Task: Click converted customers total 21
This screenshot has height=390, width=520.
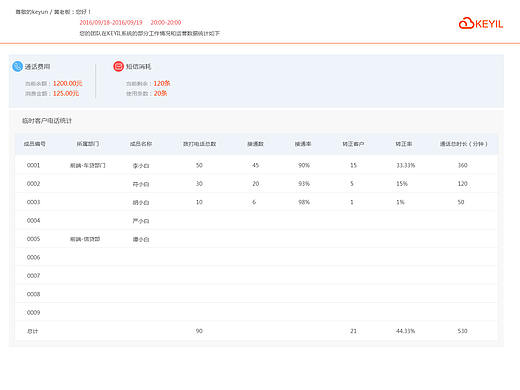Action: (x=353, y=331)
